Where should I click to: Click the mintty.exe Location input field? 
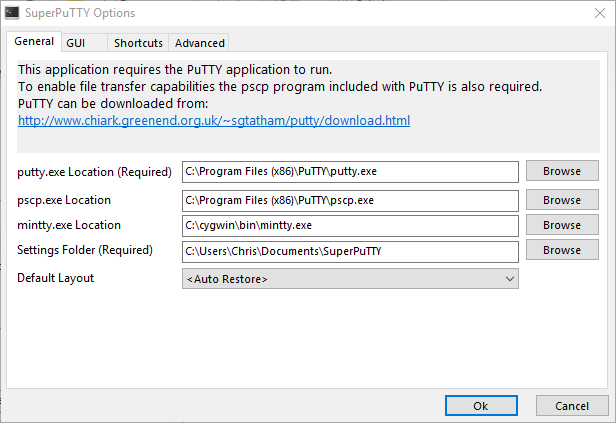tap(350, 225)
